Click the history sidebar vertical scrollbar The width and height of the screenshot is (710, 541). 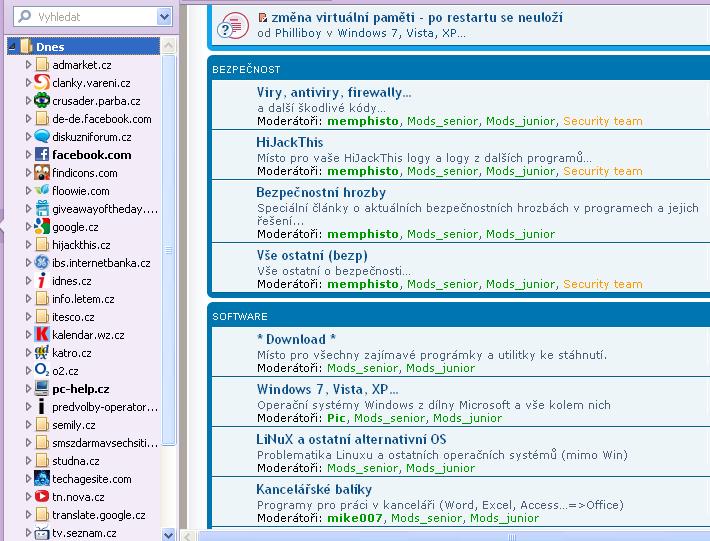(169, 250)
